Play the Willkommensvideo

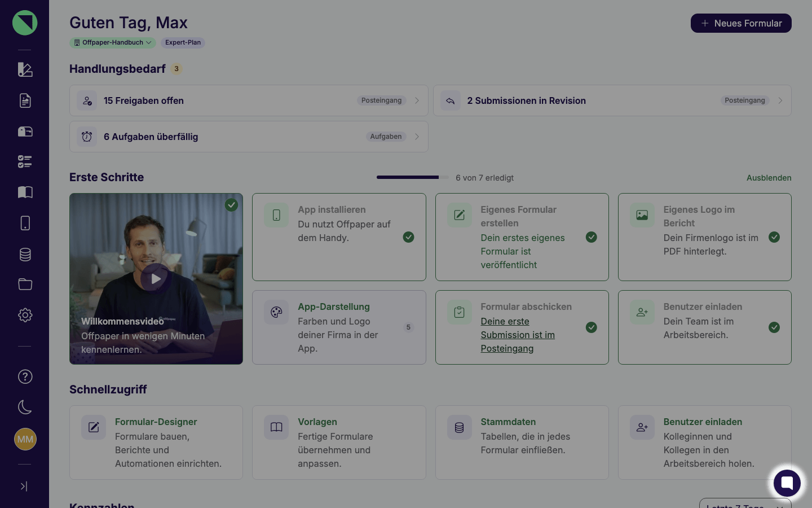(156, 279)
